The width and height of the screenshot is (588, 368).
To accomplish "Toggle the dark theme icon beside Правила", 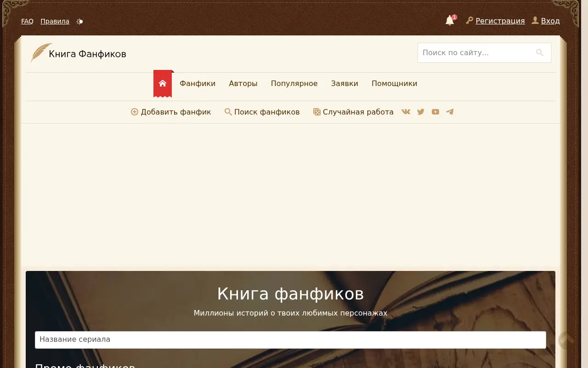I will tap(80, 22).
